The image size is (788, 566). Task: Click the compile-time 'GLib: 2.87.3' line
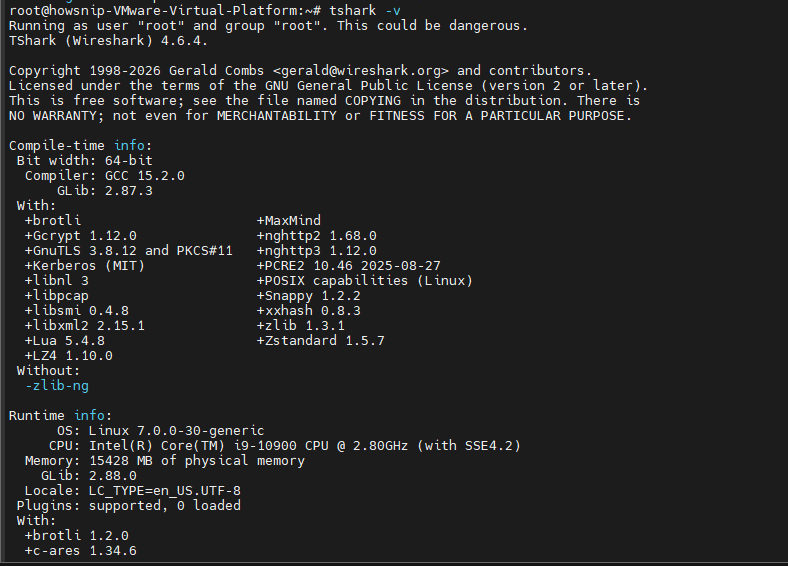click(105, 191)
